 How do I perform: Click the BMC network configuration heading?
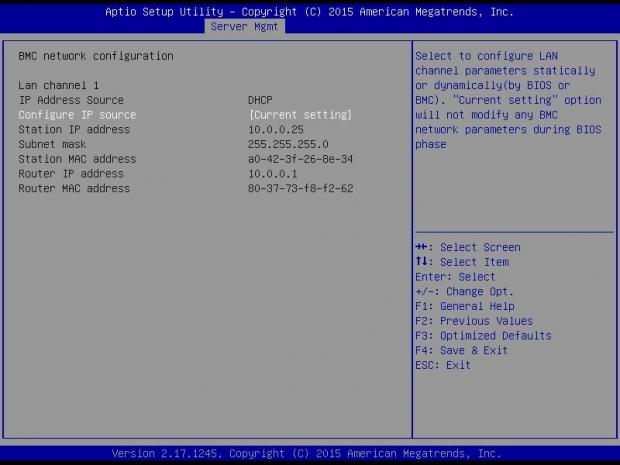coord(96,56)
